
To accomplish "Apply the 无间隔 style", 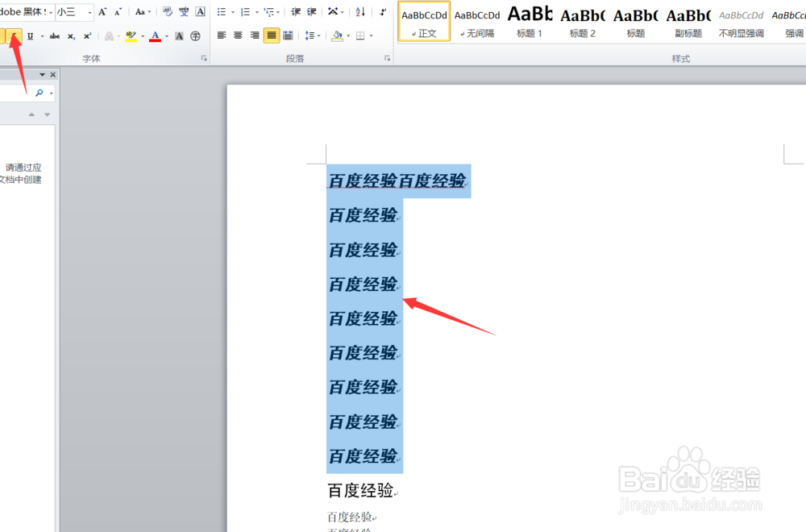I will (x=477, y=22).
